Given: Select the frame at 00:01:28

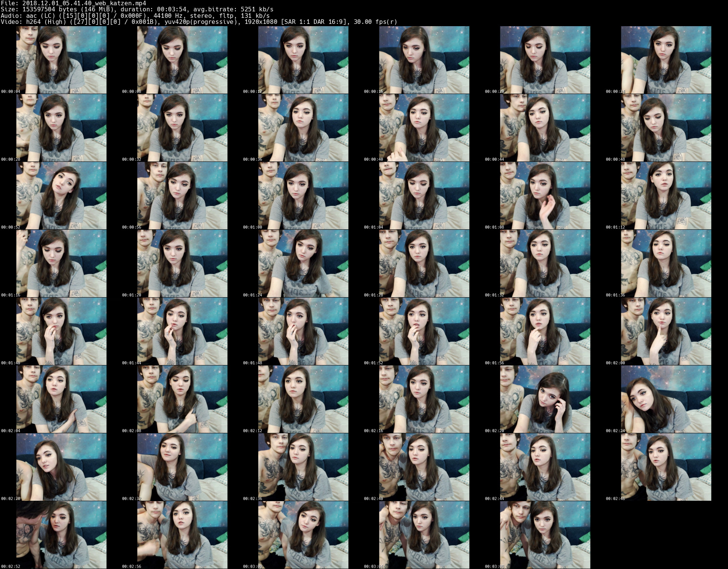Looking at the screenshot, I should point(424,263).
